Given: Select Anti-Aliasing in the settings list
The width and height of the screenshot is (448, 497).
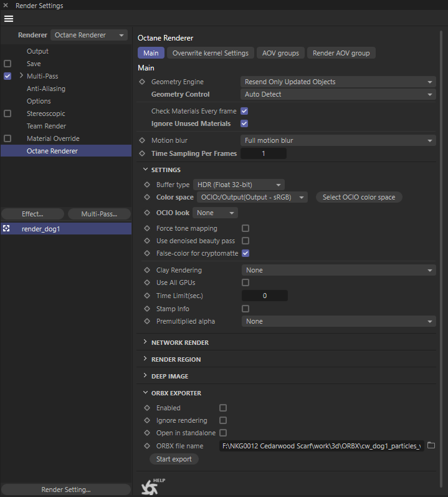Looking at the screenshot, I should pyautogui.click(x=46, y=89).
